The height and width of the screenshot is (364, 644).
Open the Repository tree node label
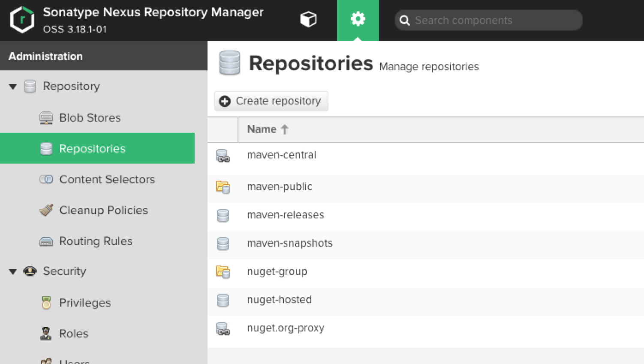coord(71,87)
